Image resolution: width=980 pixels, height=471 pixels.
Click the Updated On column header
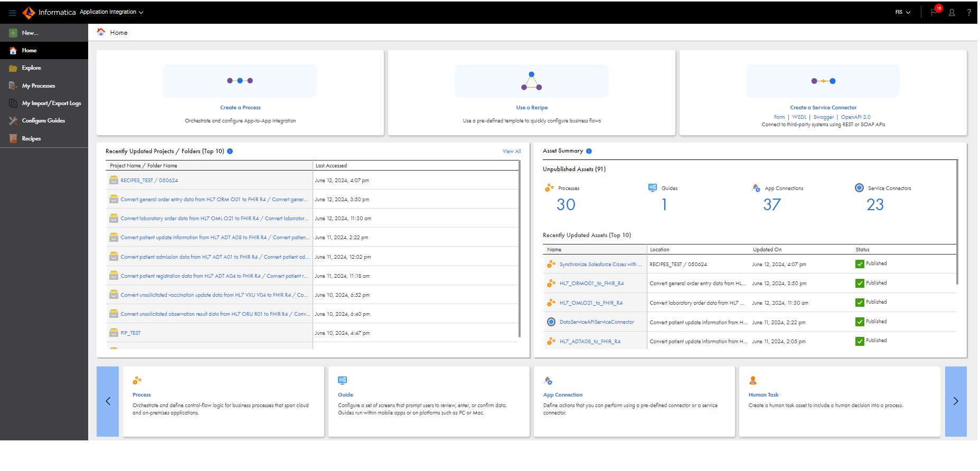pos(802,250)
